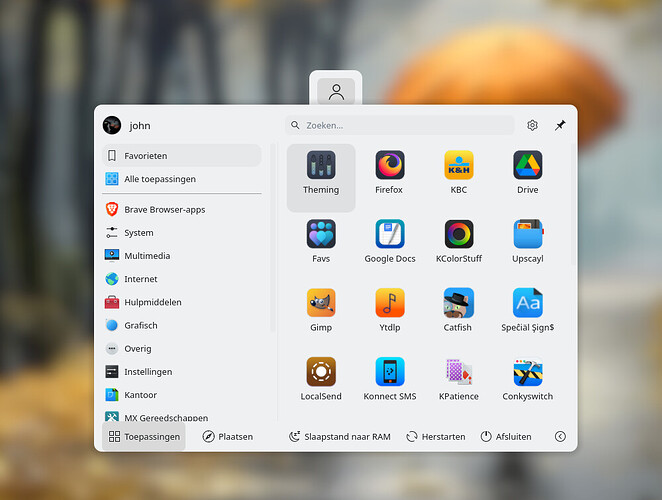This screenshot has height=500, width=662.
Task: Select the Grafisch category
Action: (x=182, y=326)
